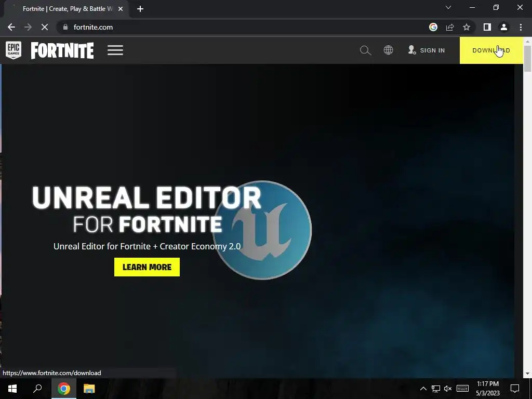Image resolution: width=532 pixels, height=399 pixels.
Task: Click the yellow DOWNLOAD button
Action: pyautogui.click(x=491, y=50)
